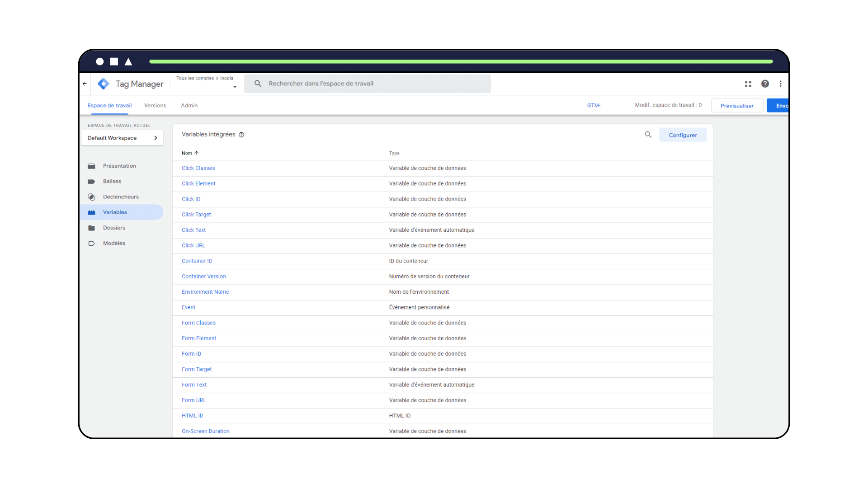The width and height of the screenshot is (868, 488).
Task: Click the blue Envoyer button
Action: click(x=778, y=106)
